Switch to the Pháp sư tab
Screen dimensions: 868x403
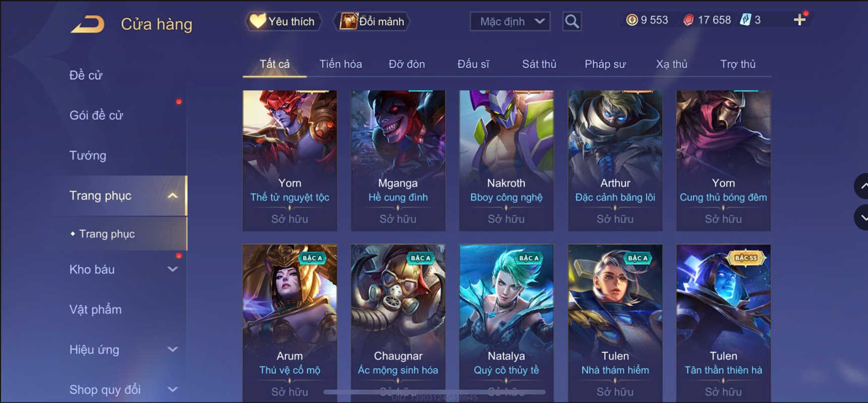click(x=605, y=64)
